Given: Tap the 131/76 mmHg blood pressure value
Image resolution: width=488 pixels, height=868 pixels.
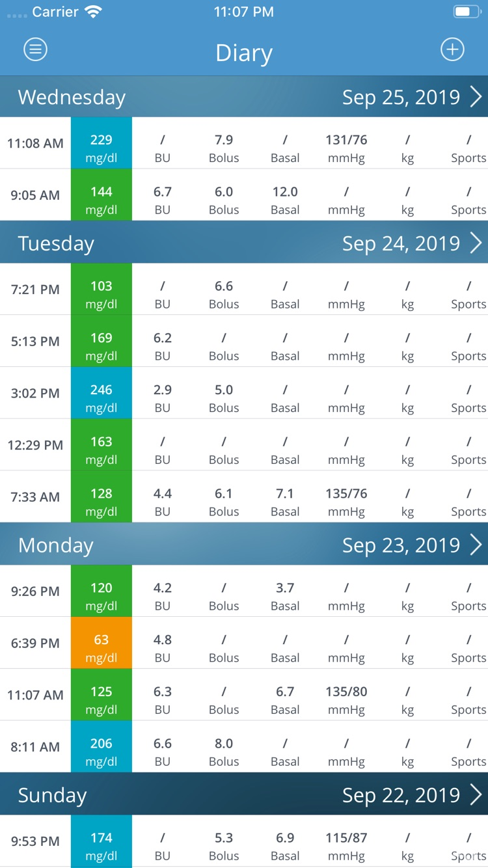Looking at the screenshot, I should 346,143.
